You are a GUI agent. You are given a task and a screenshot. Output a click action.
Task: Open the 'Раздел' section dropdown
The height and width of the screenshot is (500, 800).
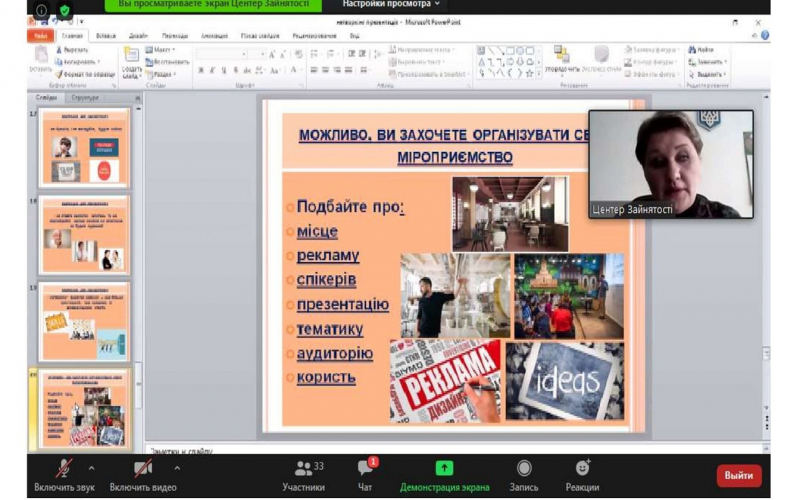pos(161,74)
